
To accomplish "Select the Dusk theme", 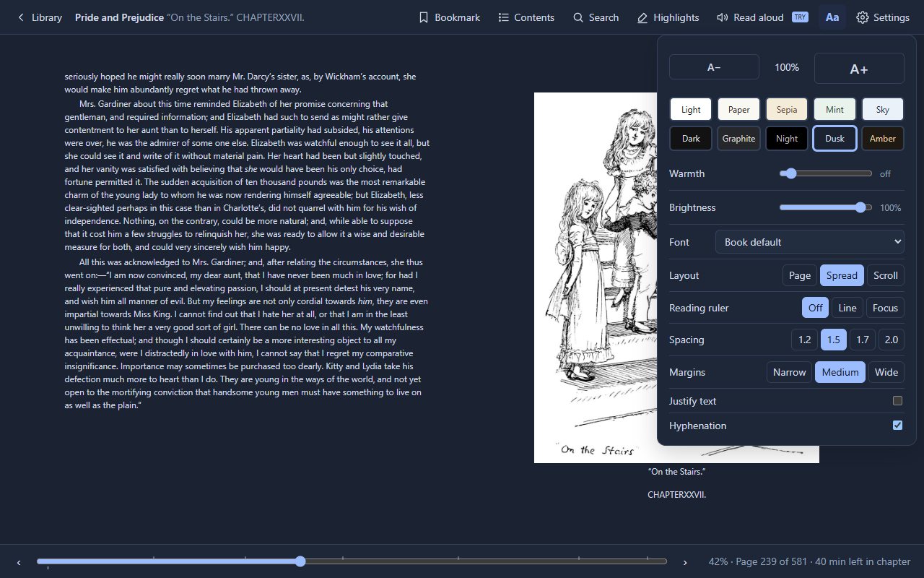I will (x=834, y=138).
